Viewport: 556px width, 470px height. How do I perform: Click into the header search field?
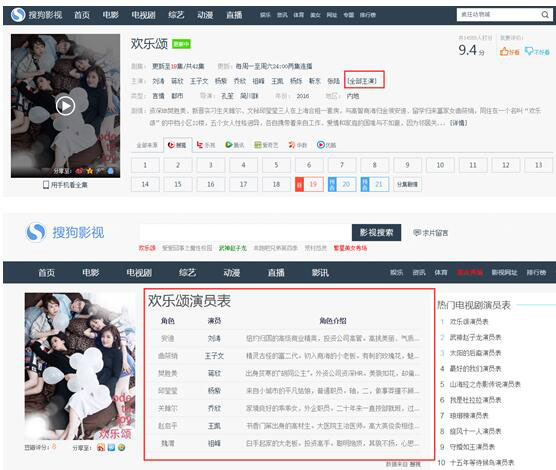point(498,15)
